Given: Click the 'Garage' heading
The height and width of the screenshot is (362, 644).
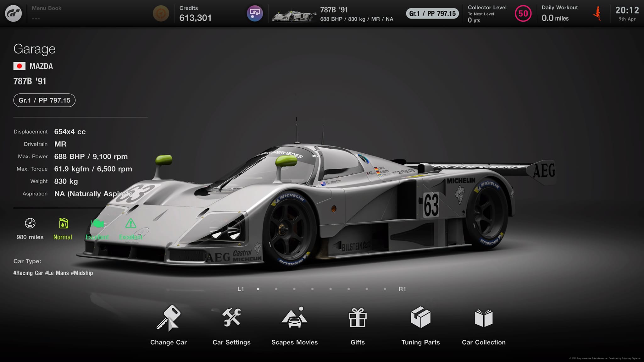Looking at the screenshot, I should pyautogui.click(x=35, y=49).
